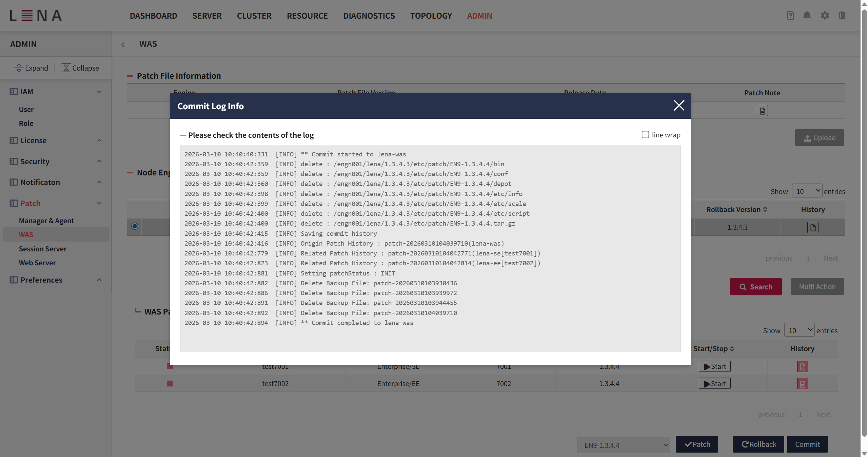This screenshot has height=457, width=868.
Task: Open the WAS Patch entries count dropdown
Action: click(799, 330)
